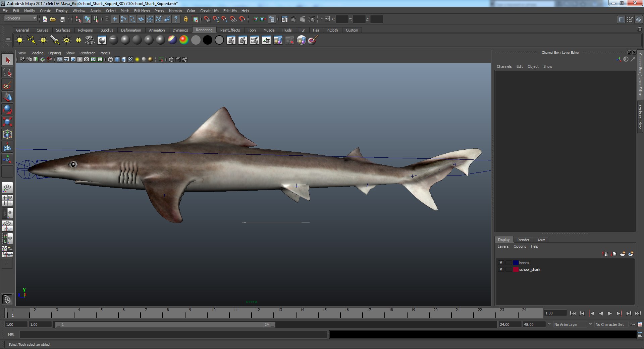Activate the Rotate tool sphere icon
Screen dimensions: 644x349
(7, 109)
